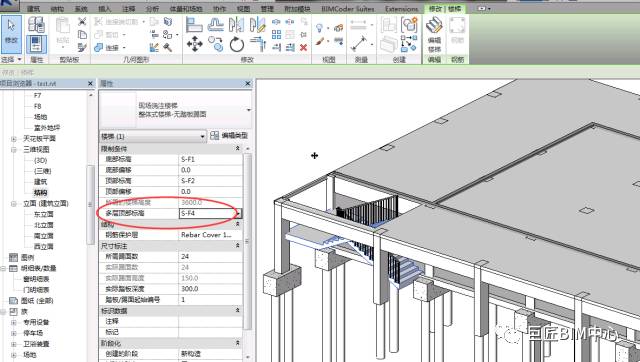
Task: Toggle the Properties palette button in ribbon
Action: (x=36, y=44)
